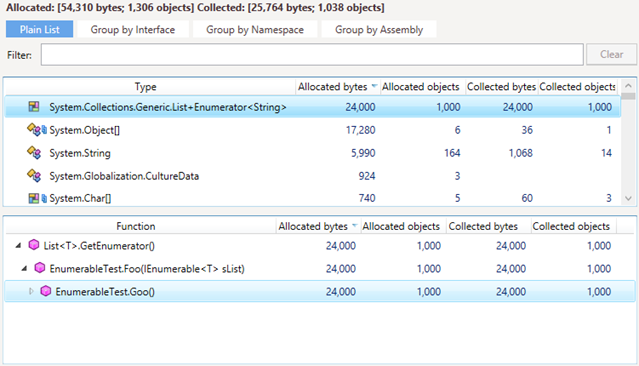Click the class icon beside System.Globalization.CultureData
Image resolution: width=639 pixels, height=366 pixels.
pyautogui.click(x=34, y=176)
